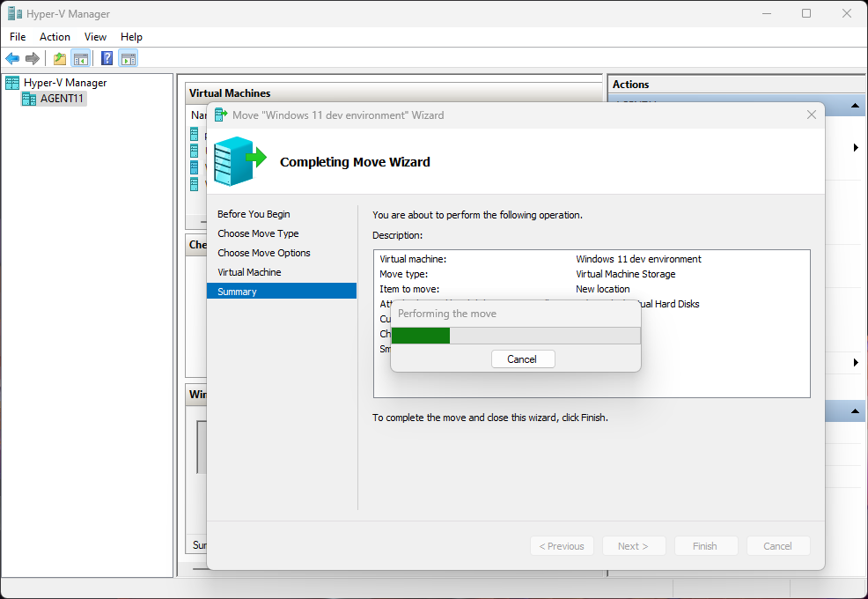The image size is (868, 599).
Task: Click the Performing the move progress bar
Action: click(515, 336)
